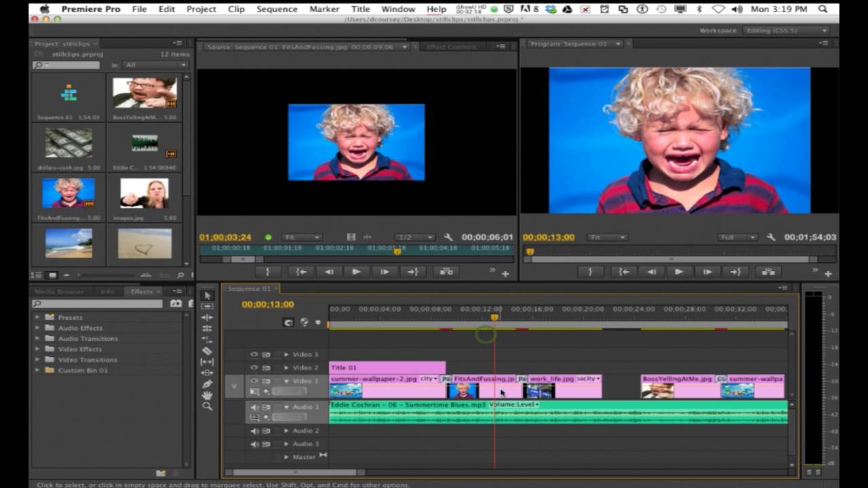Expand the Master audio track
This screenshot has height=488, width=868.
[x=286, y=457]
